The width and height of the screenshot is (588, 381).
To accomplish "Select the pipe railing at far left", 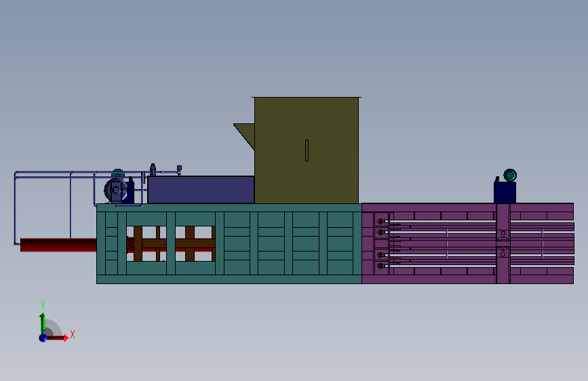I will click(x=42, y=207).
